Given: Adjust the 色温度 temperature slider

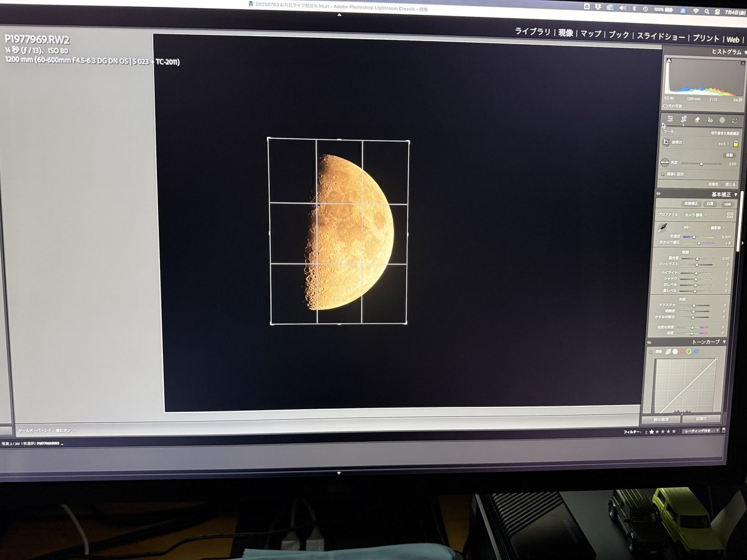Looking at the screenshot, I should (697, 237).
